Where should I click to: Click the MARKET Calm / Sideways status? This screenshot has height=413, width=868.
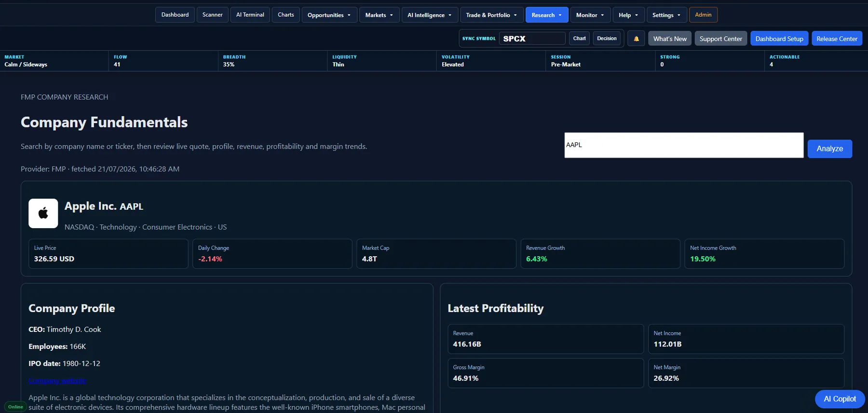54,61
